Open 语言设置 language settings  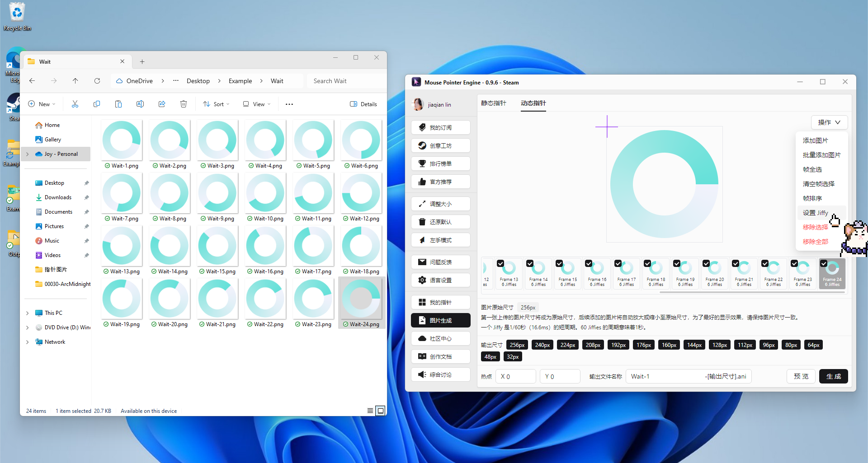(441, 280)
